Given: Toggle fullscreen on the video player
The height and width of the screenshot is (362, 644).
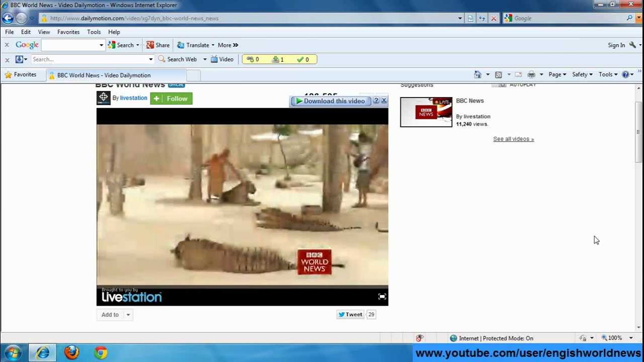Looking at the screenshot, I should pos(382,297).
